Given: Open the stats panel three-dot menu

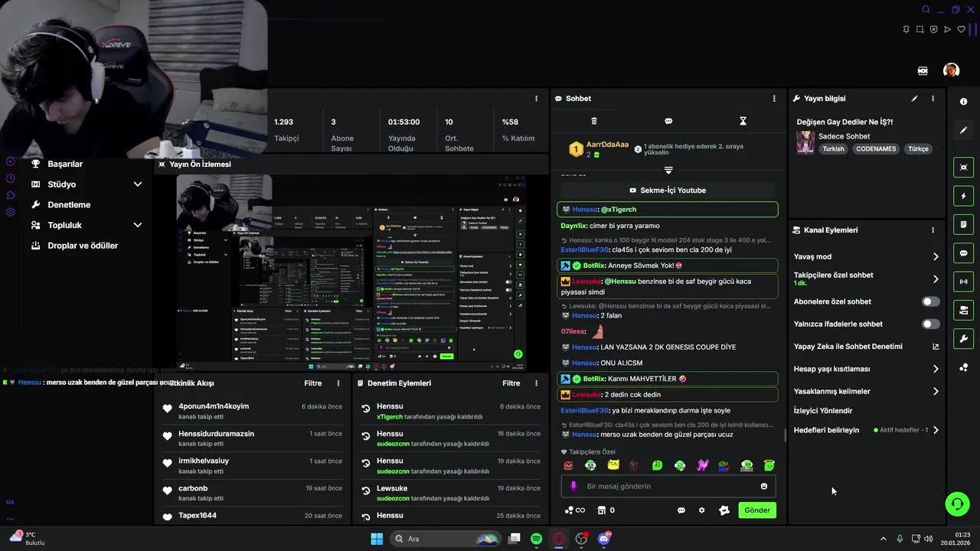Looking at the screenshot, I should [538, 99].
